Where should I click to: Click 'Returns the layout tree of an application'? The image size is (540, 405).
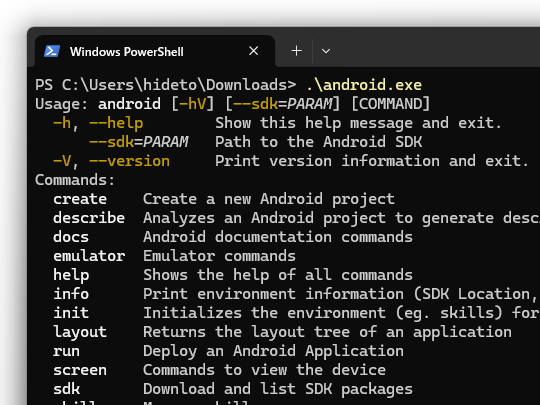pyautogui.click(x=327, y=332)
